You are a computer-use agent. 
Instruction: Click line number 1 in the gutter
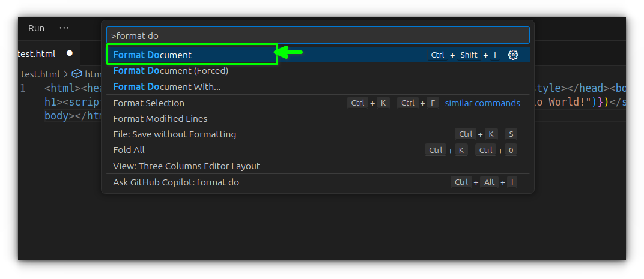click(23, 88)
